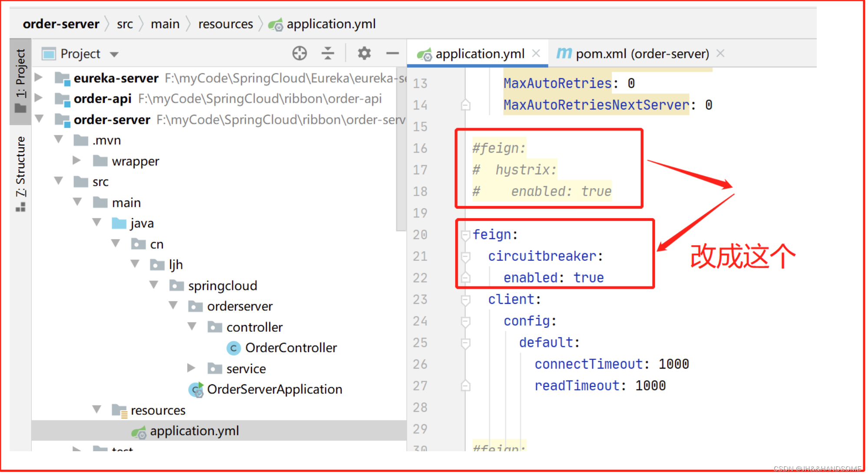868x476 pixels.
Task: Click the application.yml icon in breadcrumb bar
Action: coord(275,25)
